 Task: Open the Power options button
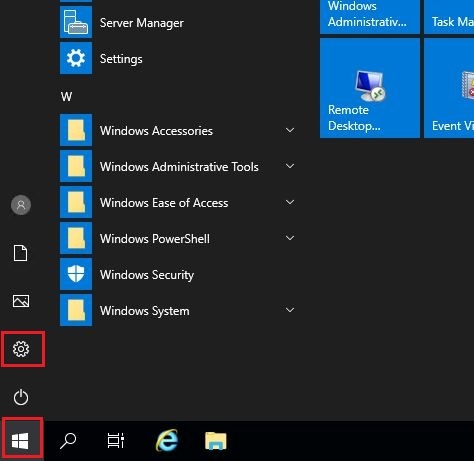click(x=21, y=397)
